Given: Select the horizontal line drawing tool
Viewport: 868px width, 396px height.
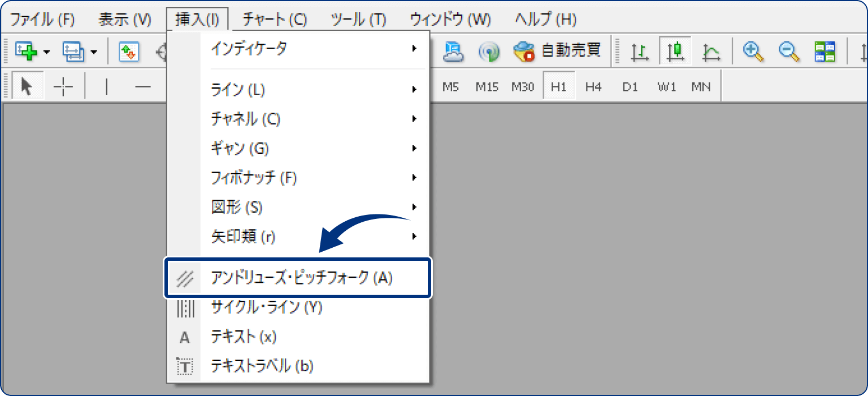Looking at the screenshot, I should point(143,86).
